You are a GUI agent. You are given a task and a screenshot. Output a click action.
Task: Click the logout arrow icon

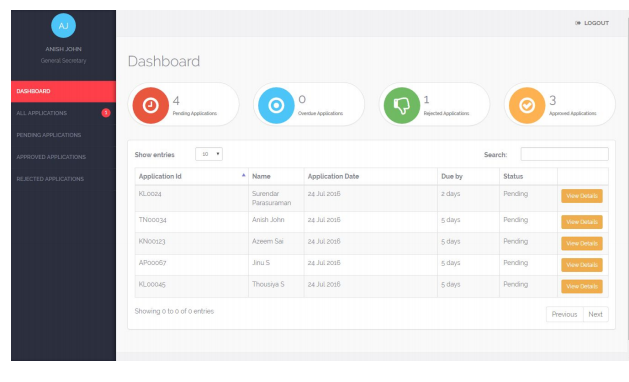(x=578, y=23)
